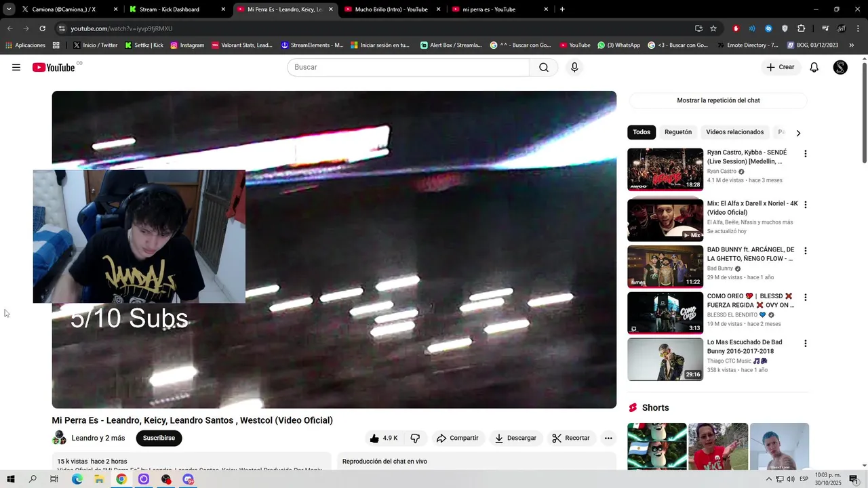Open the Leandro channel avatar
Screen dimensions: 868x488
pyautogui.click(x=60, y=438)
